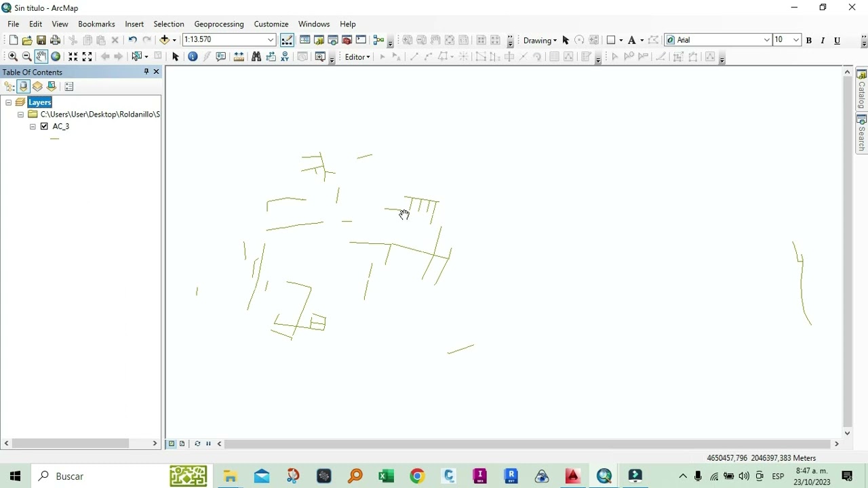Toggle List By Selection view
The height and width of the screenshot is (488, 868).
tap(52, 87)
